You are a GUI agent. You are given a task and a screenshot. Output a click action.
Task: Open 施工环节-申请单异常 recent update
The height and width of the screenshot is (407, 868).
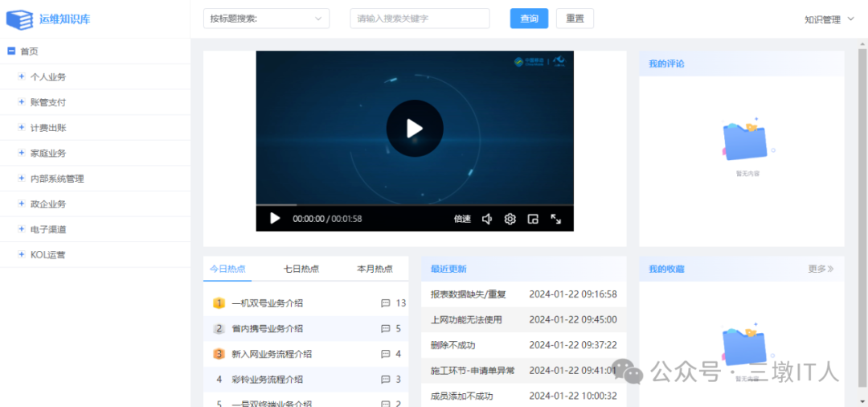(473, 371)
